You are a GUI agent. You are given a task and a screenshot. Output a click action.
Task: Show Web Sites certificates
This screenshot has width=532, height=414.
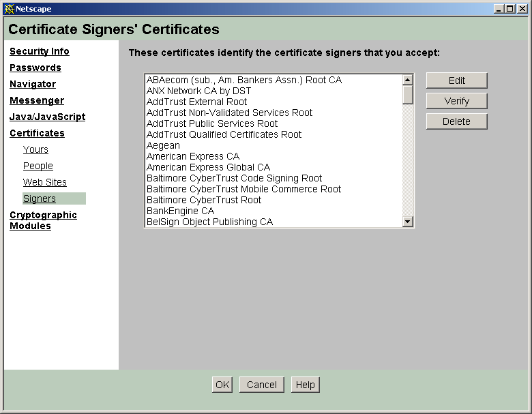(x=45, y=182)
